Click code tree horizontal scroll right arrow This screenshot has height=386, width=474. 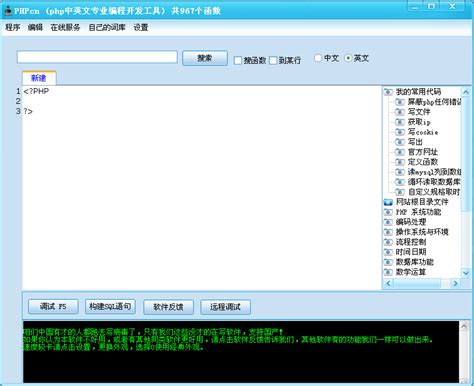click(x=455, y=283)
